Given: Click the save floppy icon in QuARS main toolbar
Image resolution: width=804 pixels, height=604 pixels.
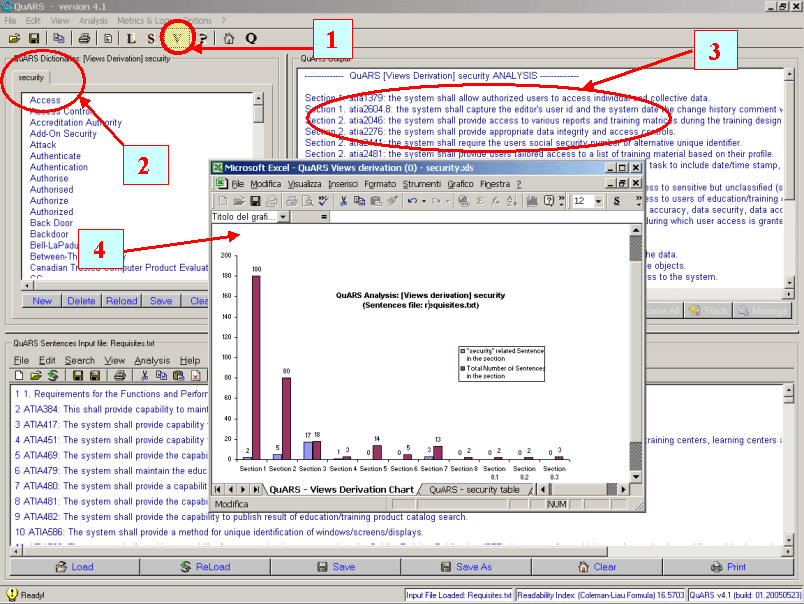Looking at the screenshot, I should point(34,38).
